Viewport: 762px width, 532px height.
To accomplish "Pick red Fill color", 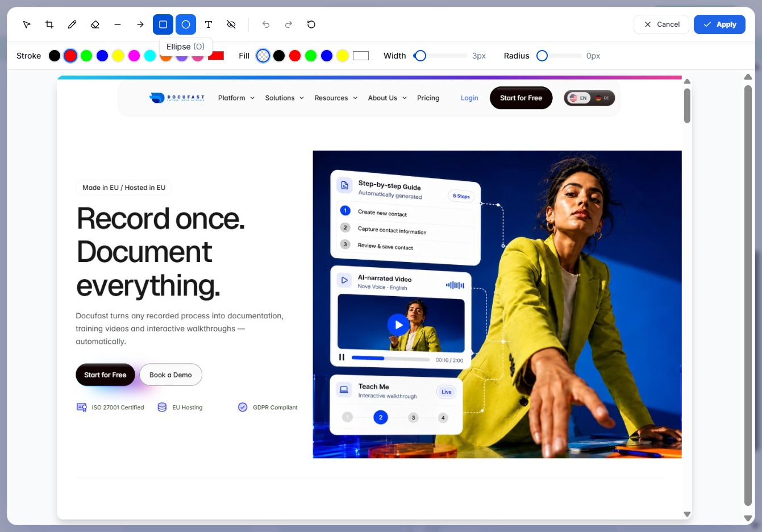I will click(x=295, y=56).
